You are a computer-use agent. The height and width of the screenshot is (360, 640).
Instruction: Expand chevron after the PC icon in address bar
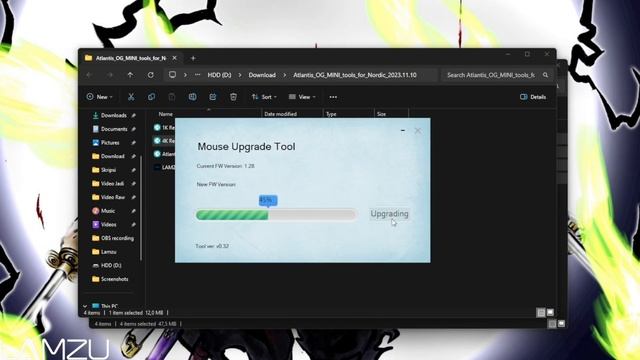(x=185, y=75)
